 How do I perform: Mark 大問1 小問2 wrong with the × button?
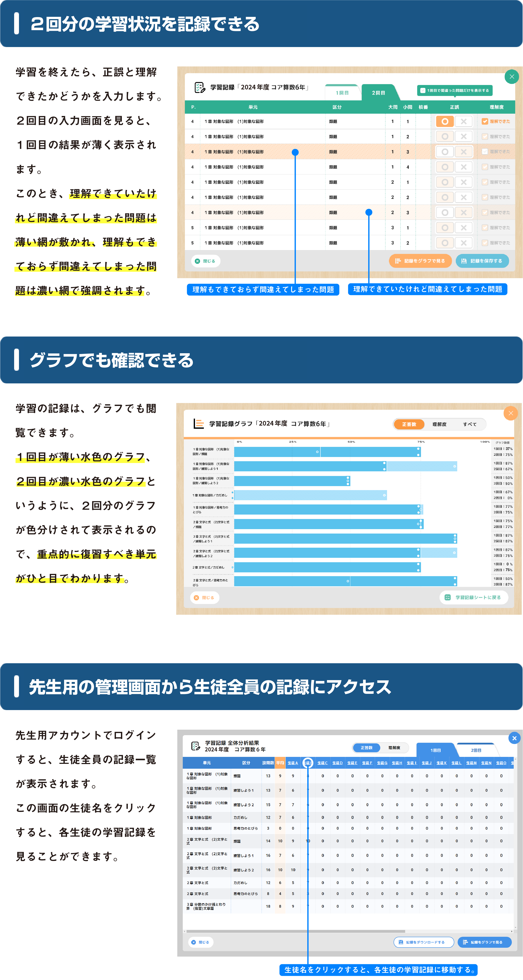pyautogui.click(x=464, y=137)
